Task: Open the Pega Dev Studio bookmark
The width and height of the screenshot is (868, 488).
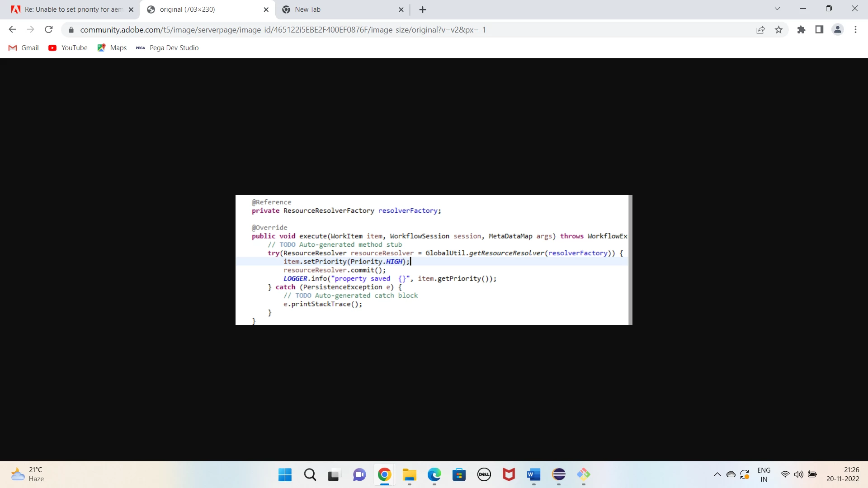Action: click(x=167, y=48)
